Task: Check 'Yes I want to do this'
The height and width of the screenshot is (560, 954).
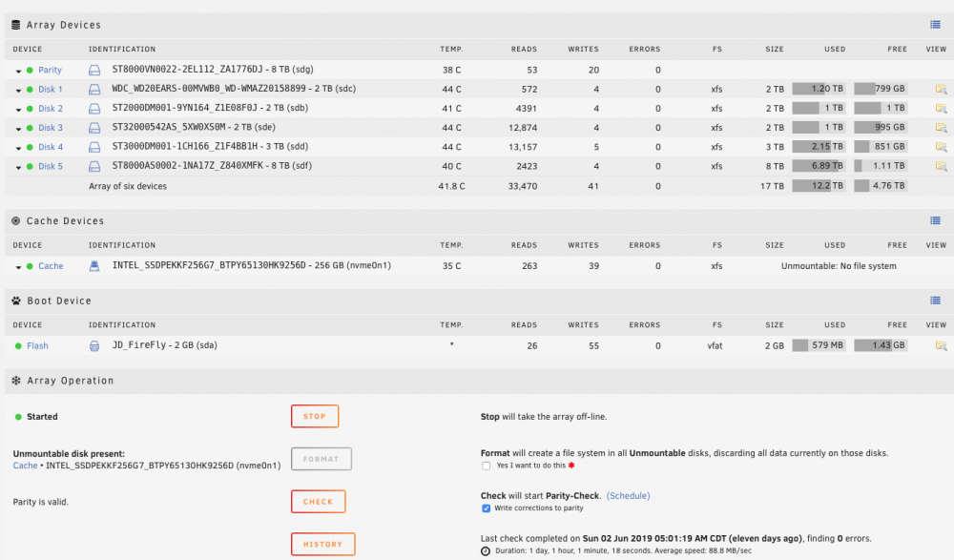Action: [487, 466]
